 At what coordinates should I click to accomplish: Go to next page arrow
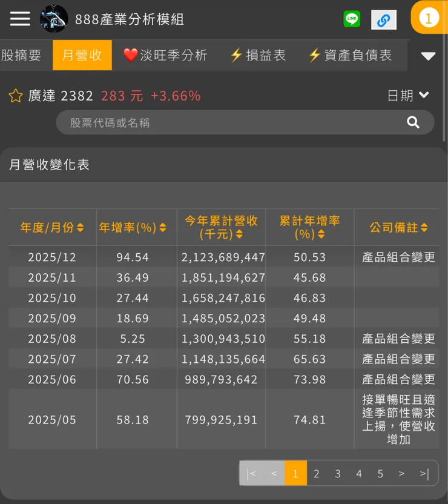[401, 473]
